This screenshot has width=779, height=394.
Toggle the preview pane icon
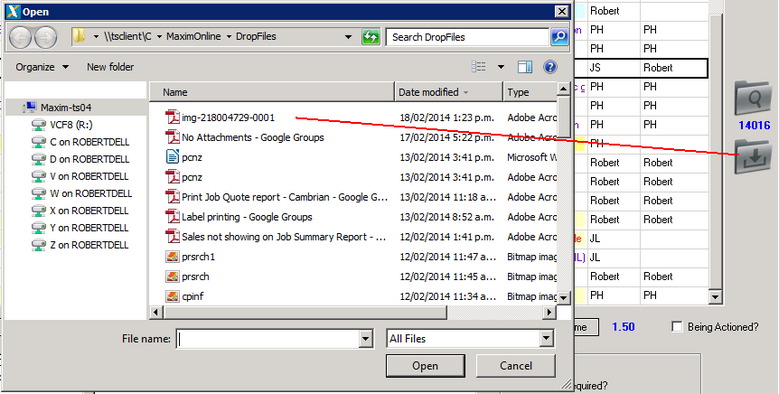525,67
